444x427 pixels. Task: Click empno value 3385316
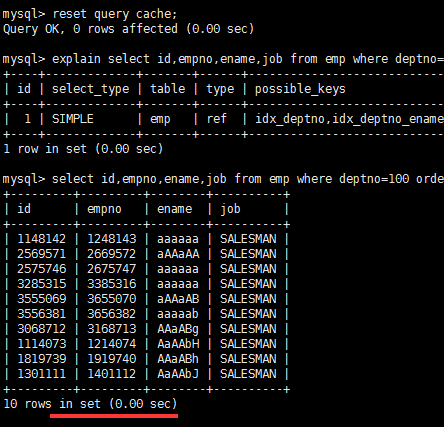click(x=112, y=284)
